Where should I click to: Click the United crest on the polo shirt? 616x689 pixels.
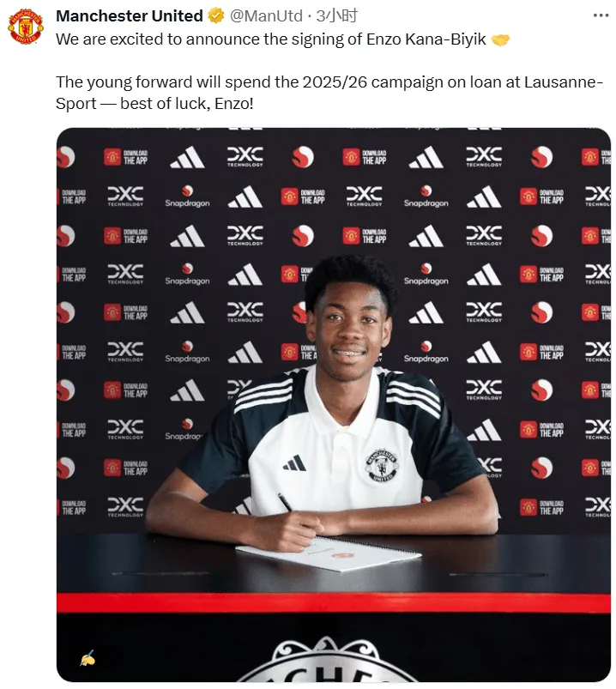[x=382, y=465]
